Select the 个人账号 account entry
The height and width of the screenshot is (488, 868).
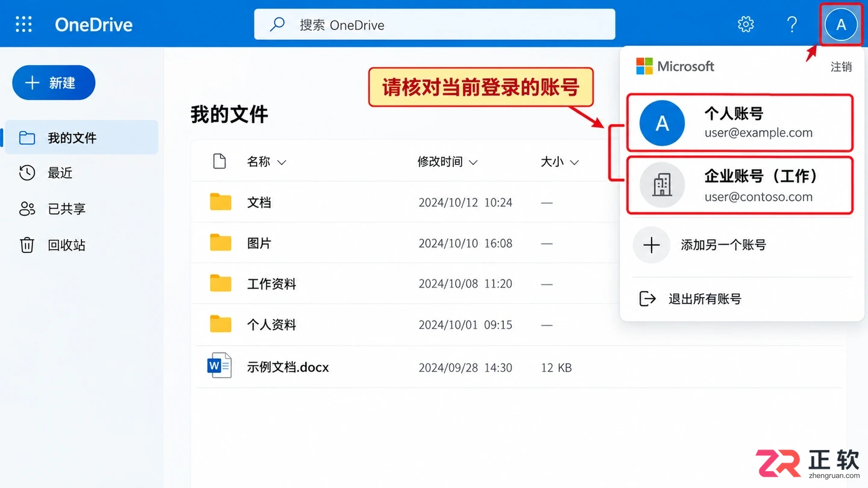click(740, 123)
